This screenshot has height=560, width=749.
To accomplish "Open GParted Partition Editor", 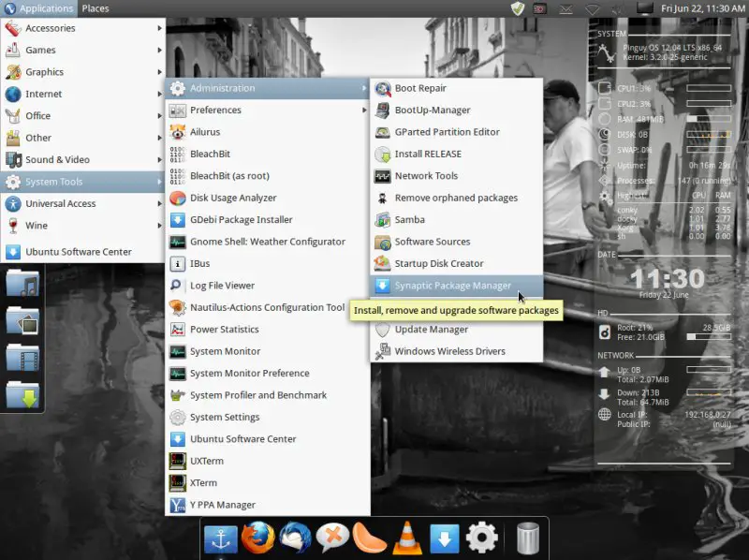I will [447, 132].
